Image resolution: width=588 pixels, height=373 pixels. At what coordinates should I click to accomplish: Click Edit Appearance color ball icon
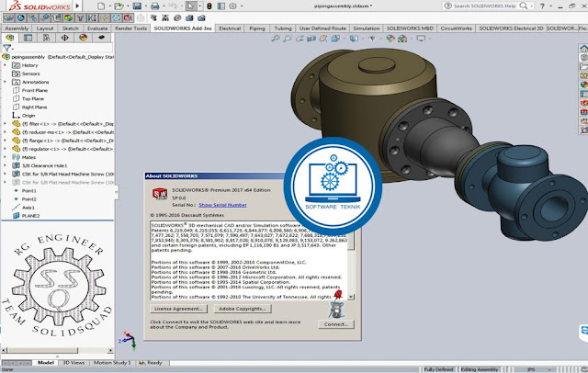(x=390, y=39)
